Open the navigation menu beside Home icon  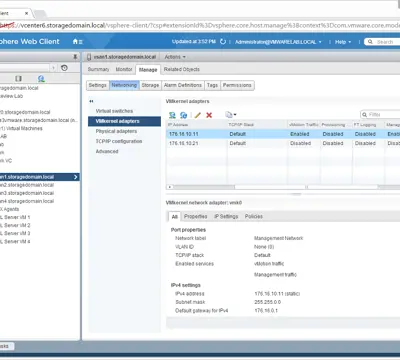click(81, 42)
